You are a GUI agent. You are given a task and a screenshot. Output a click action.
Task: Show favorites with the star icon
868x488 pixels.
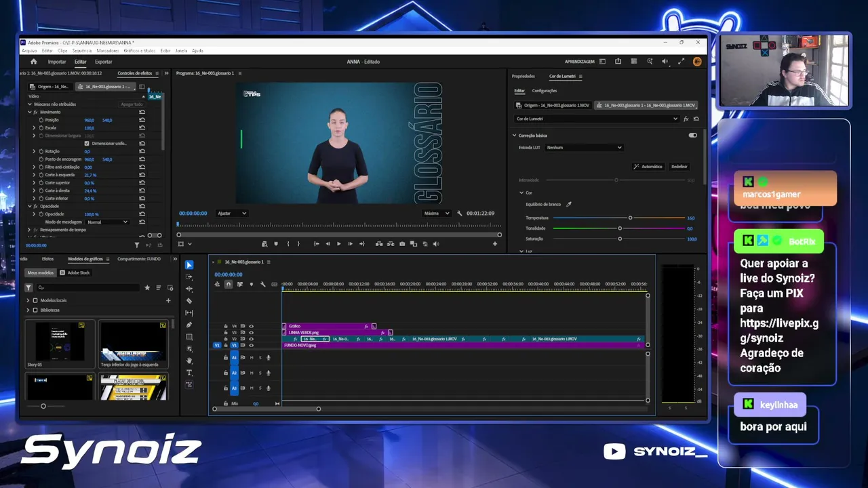point(147,287)
